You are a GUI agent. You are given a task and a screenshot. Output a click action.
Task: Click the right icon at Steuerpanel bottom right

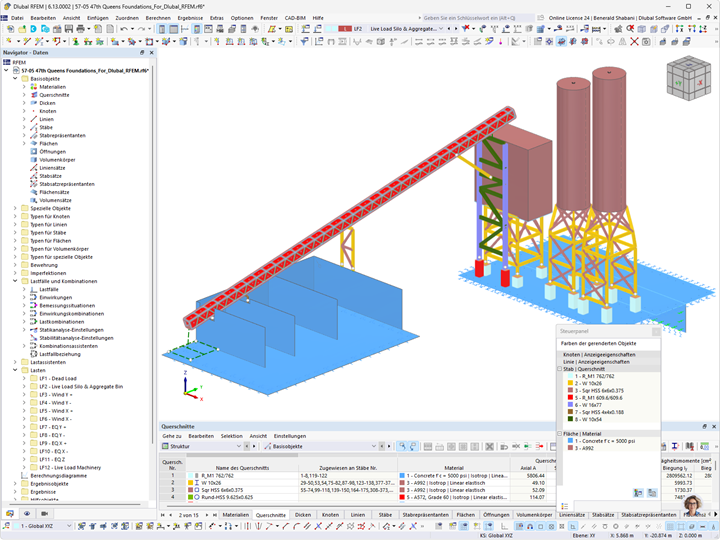pyautogui.click(x=652, y=493)
